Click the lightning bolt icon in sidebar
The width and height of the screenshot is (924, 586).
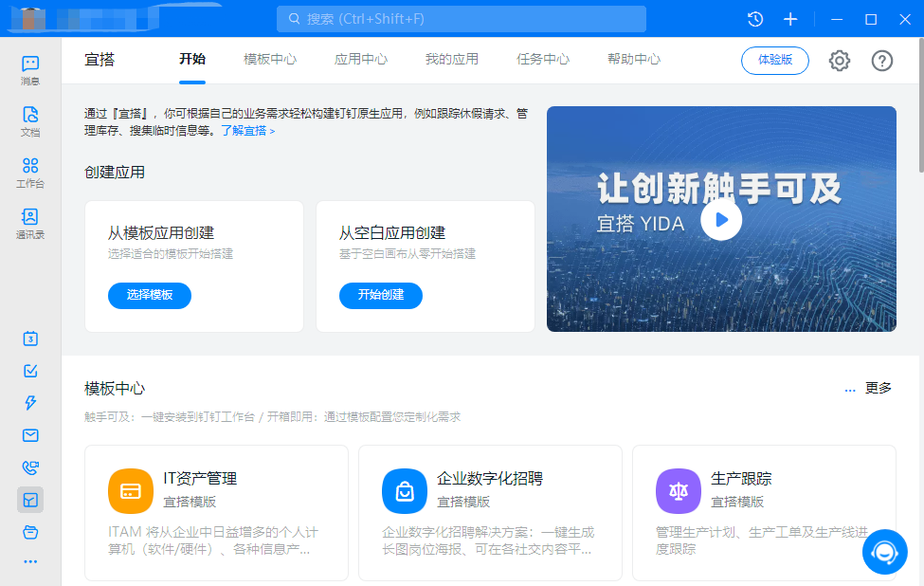click(x=30, y=403)
